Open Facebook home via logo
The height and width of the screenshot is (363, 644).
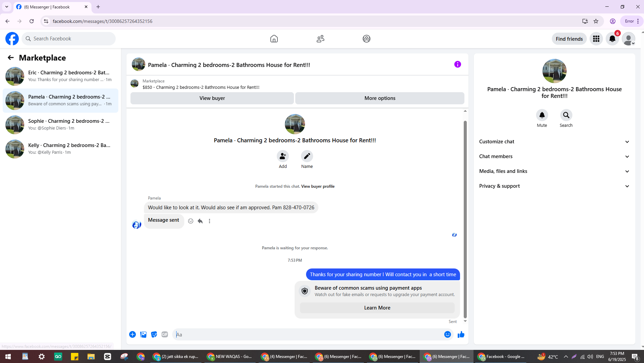12,39
